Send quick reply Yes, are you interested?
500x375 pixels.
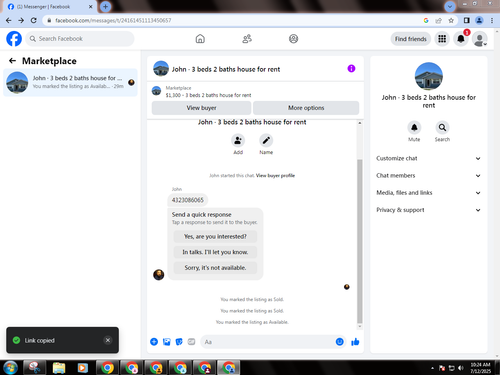pyautogui.click(x=215, y=236)
